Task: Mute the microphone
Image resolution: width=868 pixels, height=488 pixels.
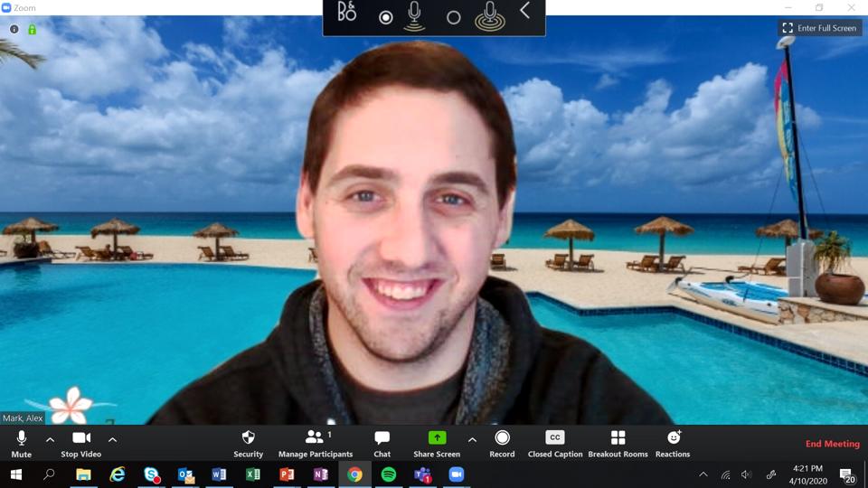Action: (x=22, y=443)
